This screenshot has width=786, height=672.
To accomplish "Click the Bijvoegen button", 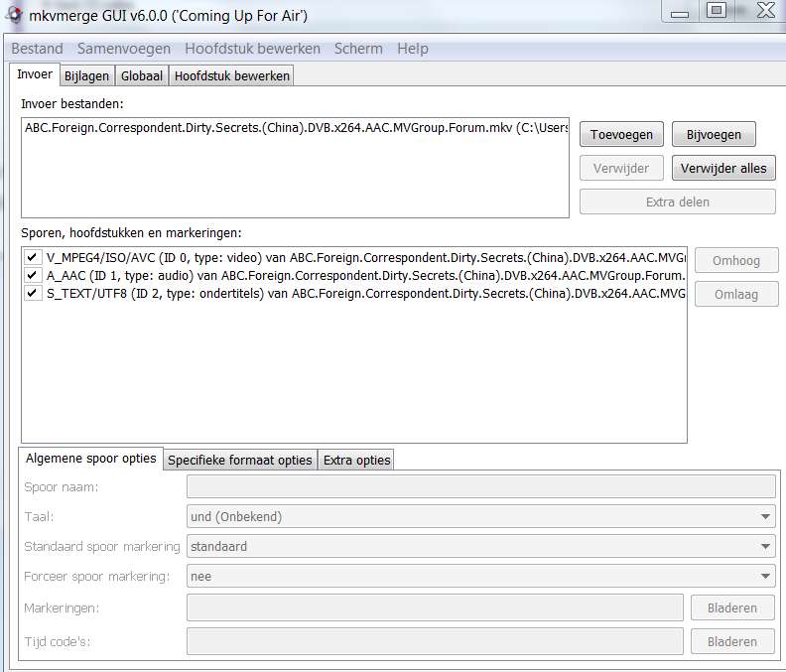I will (x=714, y=134).
